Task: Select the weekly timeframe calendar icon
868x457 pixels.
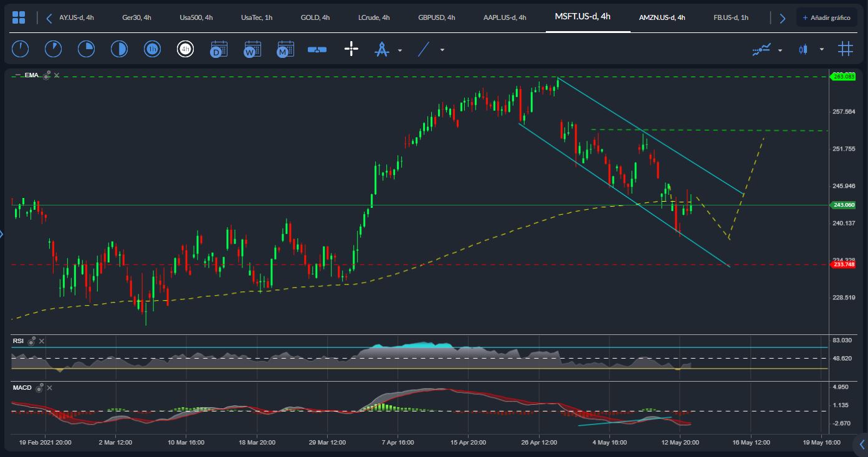Action: coord(252,49)
